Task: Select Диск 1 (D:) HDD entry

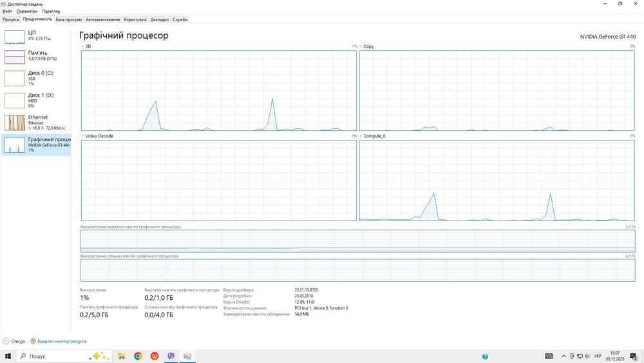Action: [x=35, y=101]
